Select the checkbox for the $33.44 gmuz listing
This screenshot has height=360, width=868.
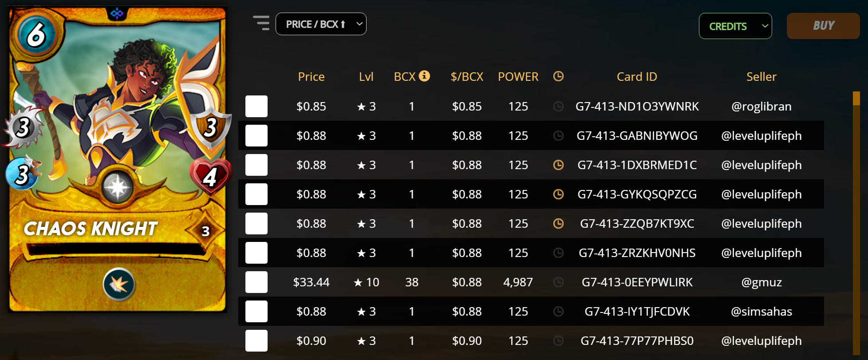pyautogui.click(x=256, y=282)
